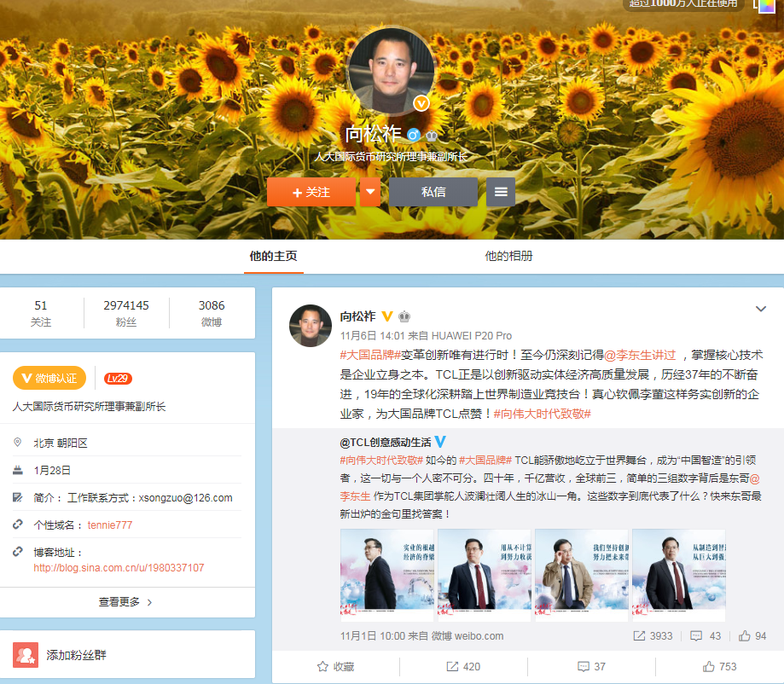784x684 pixels.
Task: Open the tennie777 personal domain link
Action: click(x=110, y=525)
